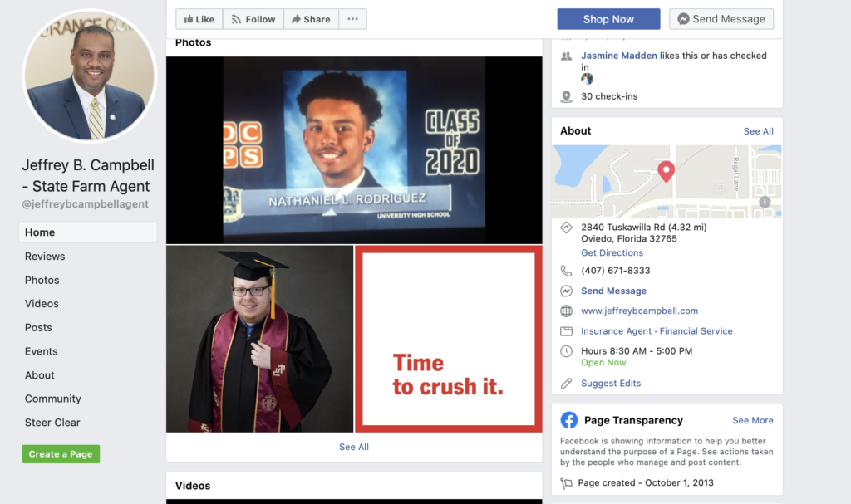Viewport: 851px width, 504px height.
Task: Click the Suggest Edits link
Action: (x=611, y=383)
